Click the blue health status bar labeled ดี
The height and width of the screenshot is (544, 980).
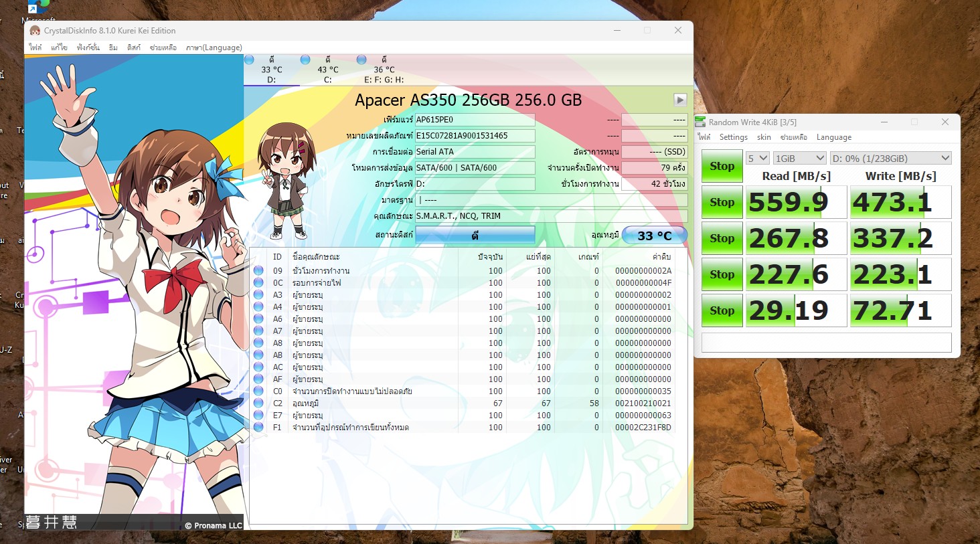tap(475, 236)
